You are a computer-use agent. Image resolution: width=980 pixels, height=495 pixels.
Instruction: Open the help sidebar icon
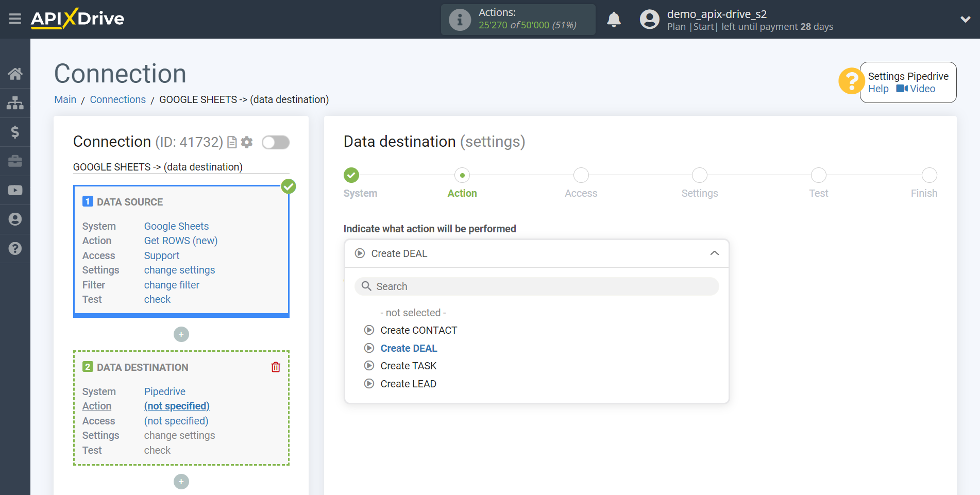(15, 248)
